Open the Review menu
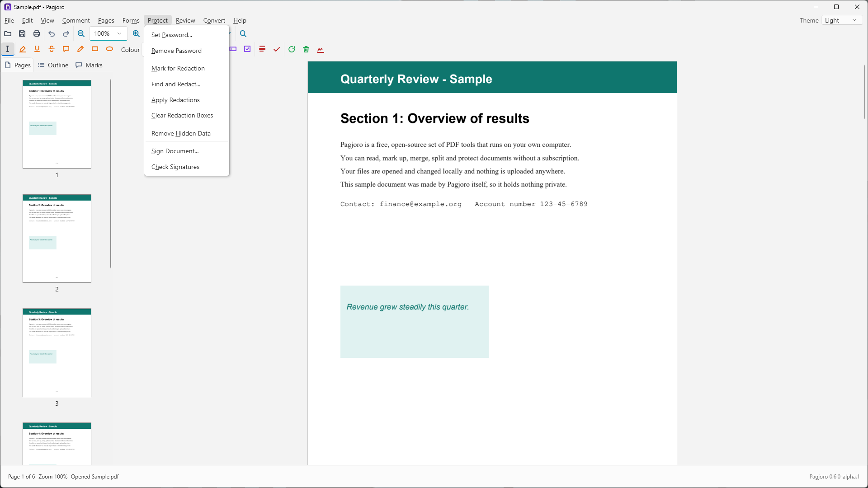This screenshot has width=868, height=488. pos(185,20)
